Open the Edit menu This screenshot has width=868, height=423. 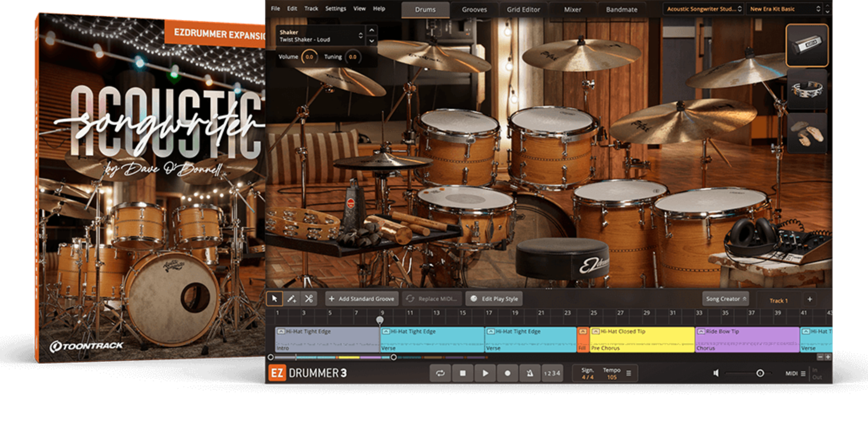click(292, 8)
